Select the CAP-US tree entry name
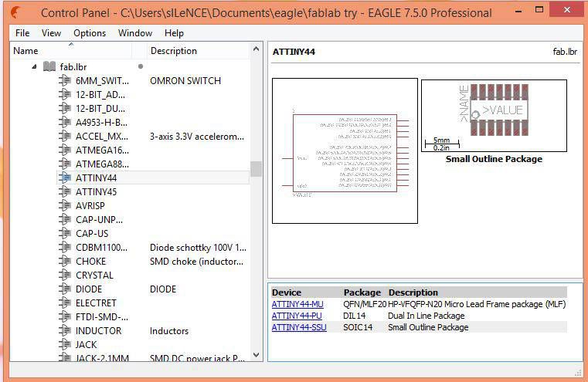The width and height of the screenshot is (588, 382). click(x=92, y=233)
